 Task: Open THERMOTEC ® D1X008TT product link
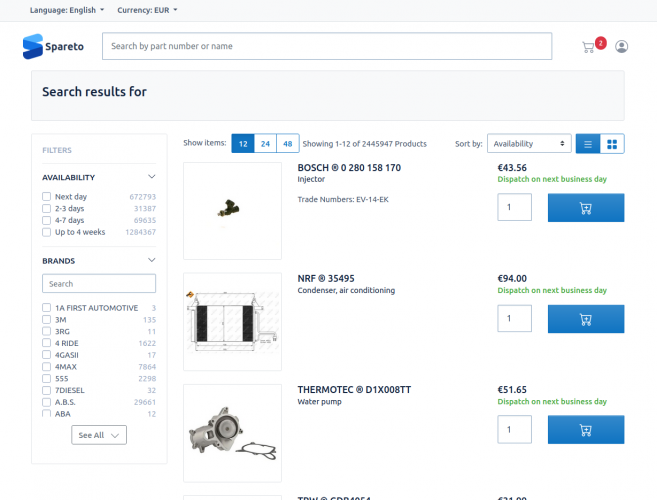[354, 390]
